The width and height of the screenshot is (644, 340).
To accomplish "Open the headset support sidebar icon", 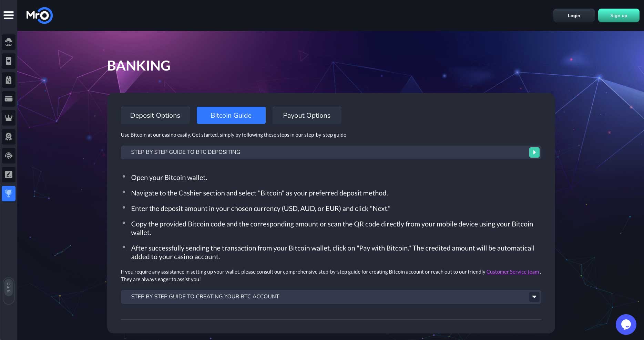I will [9, 156].
